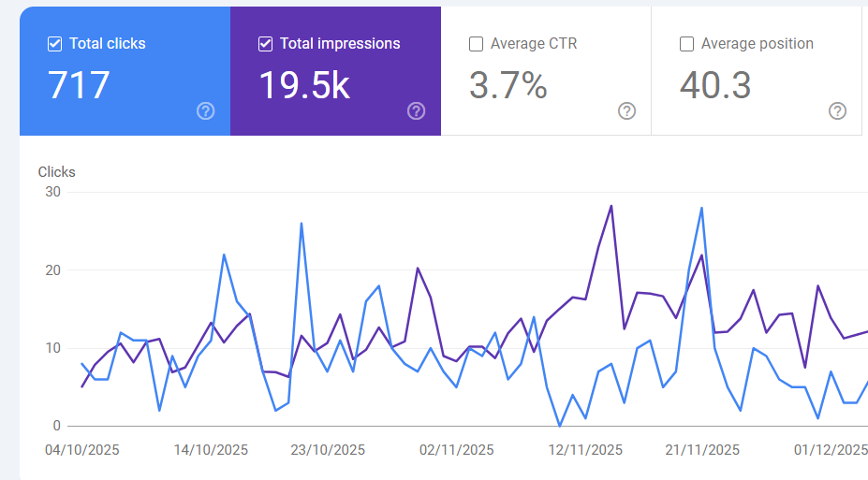Click help icon on Average position card
The height and width of the screenshot is (480, 868).
point(838,111)
